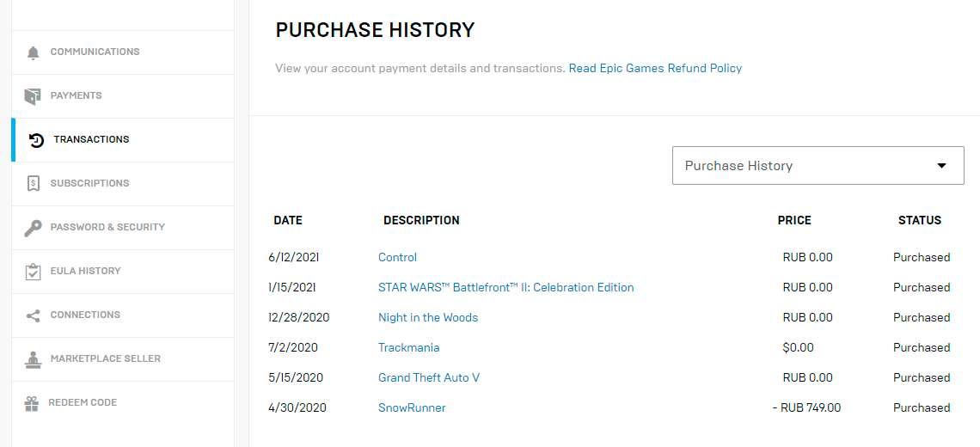The image size is (980, 447).
Task: Click the Redeem Code gift icon
Action: pyautogui.click(x=32, y=403)
